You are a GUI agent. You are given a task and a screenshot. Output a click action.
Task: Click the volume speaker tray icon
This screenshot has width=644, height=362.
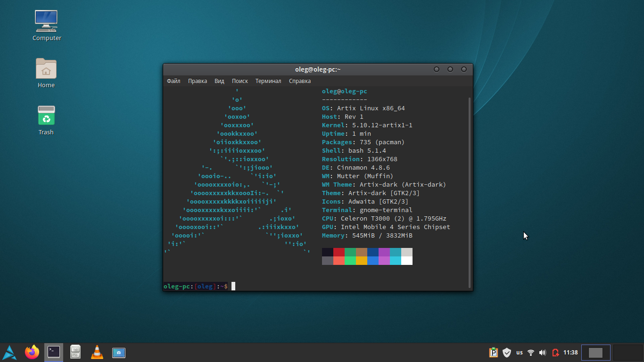(543, 353)
